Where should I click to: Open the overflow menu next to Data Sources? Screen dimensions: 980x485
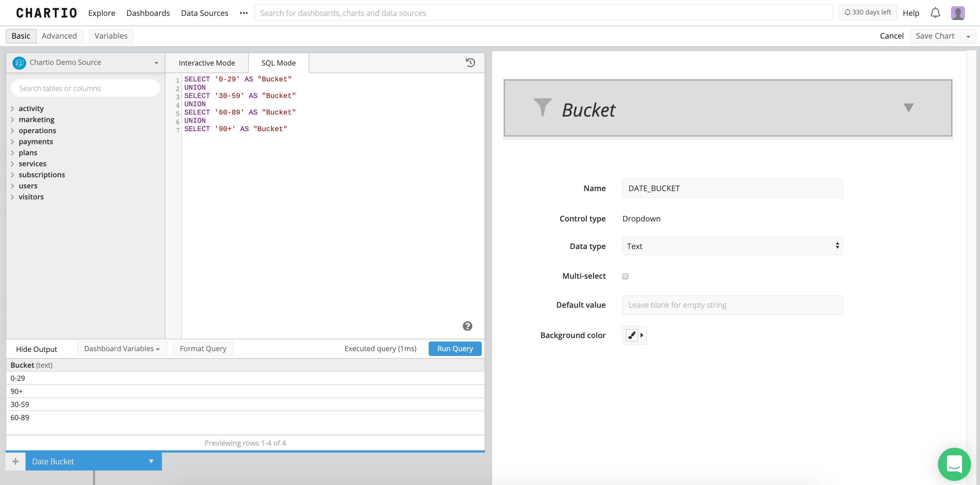point(244,12)
